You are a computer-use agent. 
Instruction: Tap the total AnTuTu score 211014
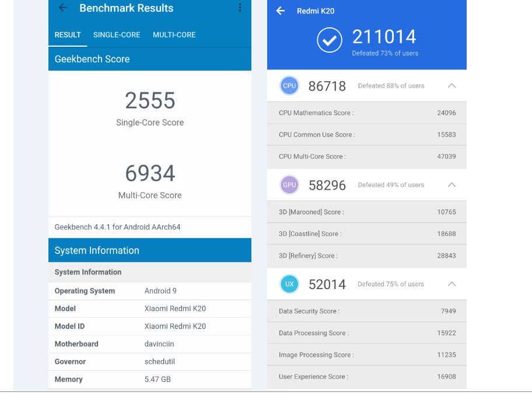pyautogui.click(x=384, y=37)
